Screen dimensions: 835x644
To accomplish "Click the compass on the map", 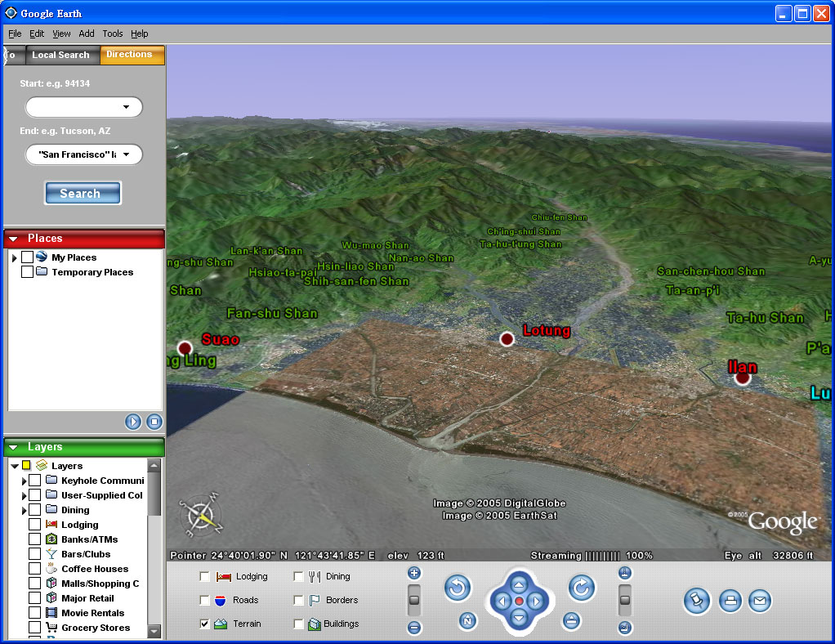I will (x=201, y=515).
